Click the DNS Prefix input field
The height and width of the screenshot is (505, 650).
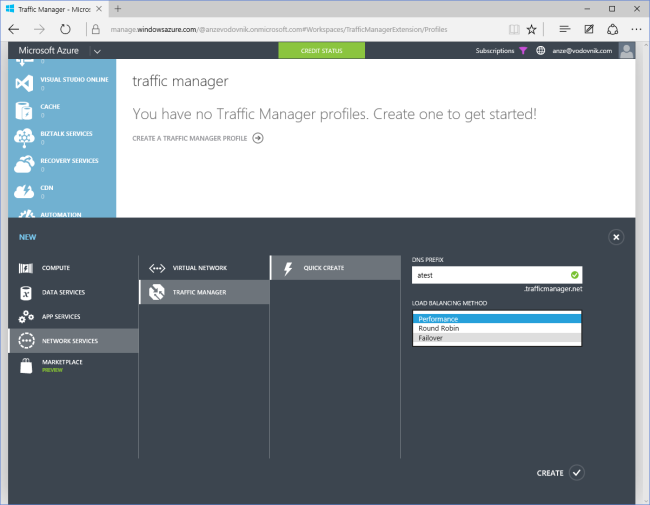coord(497,275)
